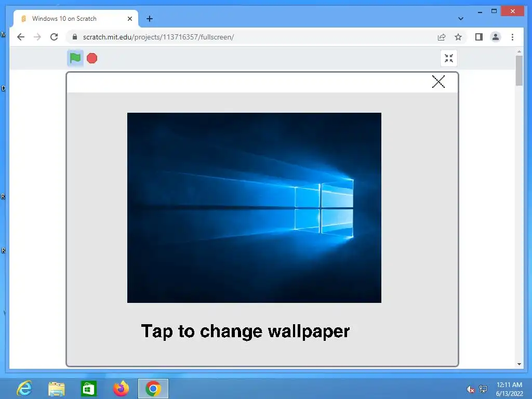Click the muted volume tray icon
The height and width of the screenshot is (399, 532).
470,389
